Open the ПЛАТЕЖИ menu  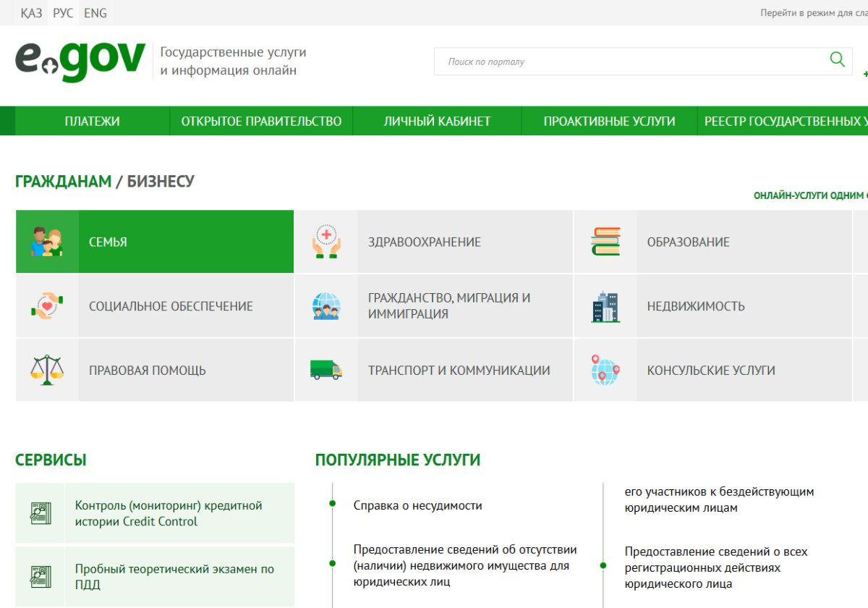(x=93, y=121)
